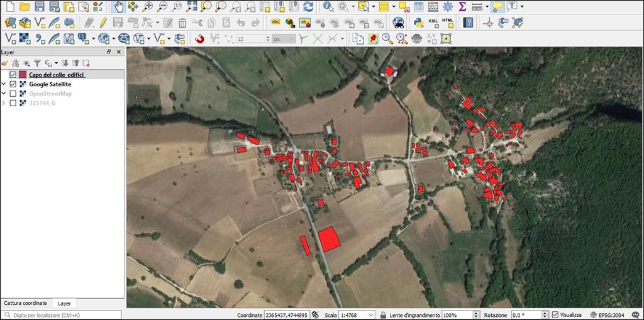Expand the 325144_G layer tree
The image size is (644, 320).
[4, 102]
